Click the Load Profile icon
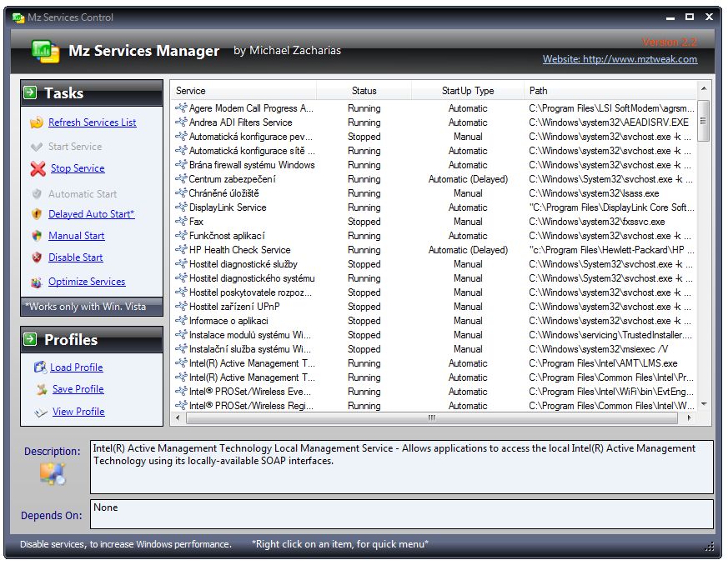This screenshot has width=728, height=565. pos(40,367)
